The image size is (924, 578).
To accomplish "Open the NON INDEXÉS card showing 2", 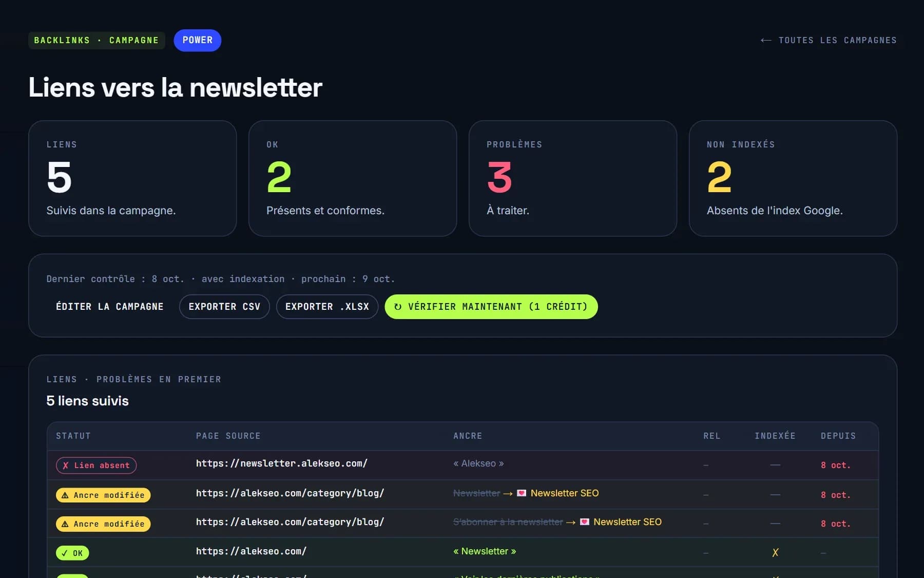I will click(x=793, y=178).
